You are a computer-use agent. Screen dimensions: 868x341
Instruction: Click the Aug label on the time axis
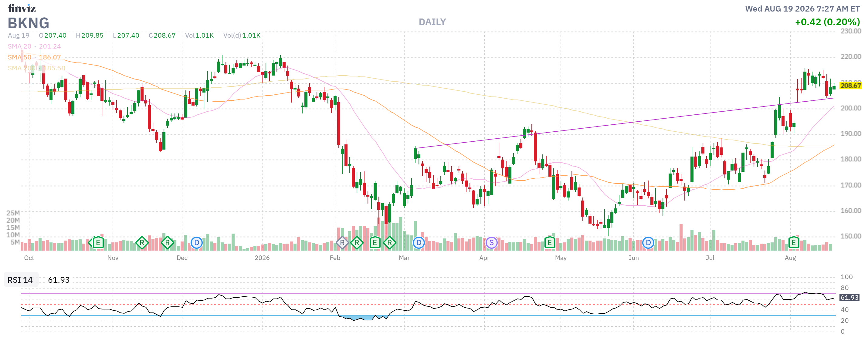click(x=790, y=258)
